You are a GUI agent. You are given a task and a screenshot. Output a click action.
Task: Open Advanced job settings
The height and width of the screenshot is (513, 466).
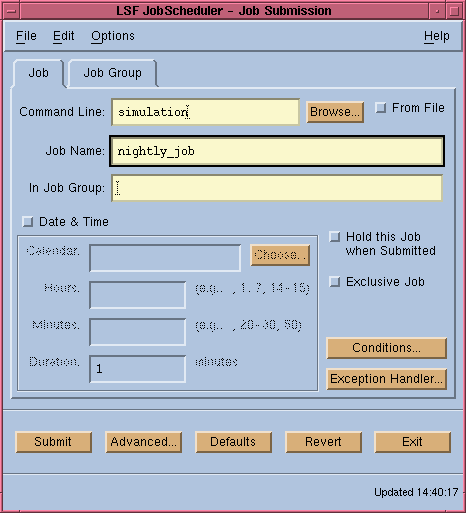pyautogui.click(x=144, y=442)
